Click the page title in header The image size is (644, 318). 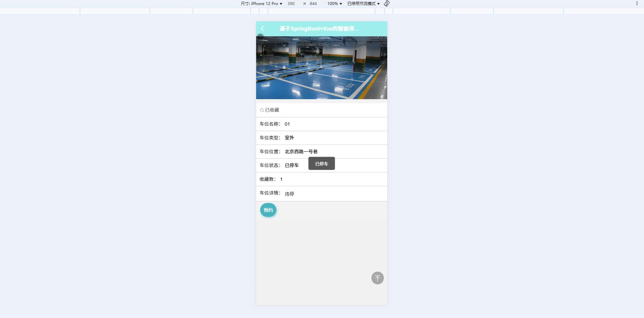(x=319, y=29)
